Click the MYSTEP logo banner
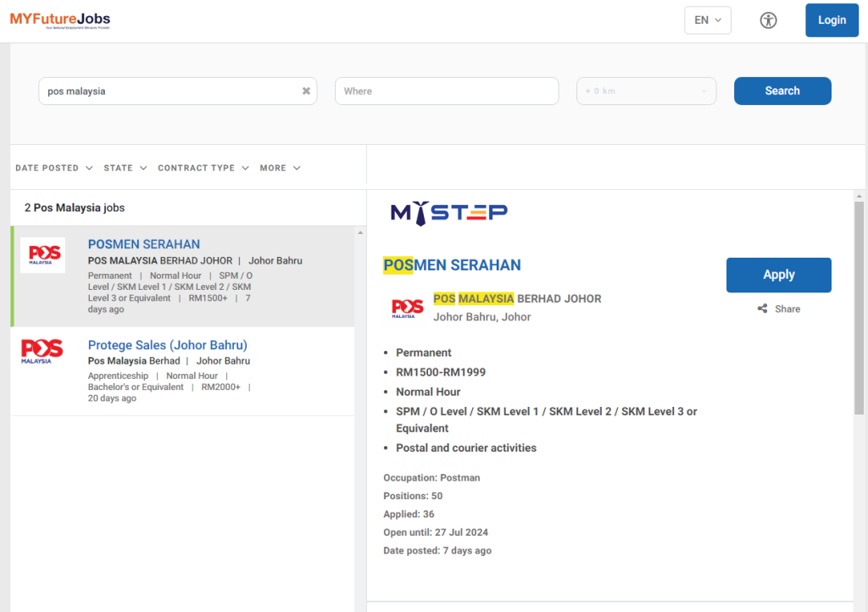This screenshot has width=868, height=612. (448, 212)
